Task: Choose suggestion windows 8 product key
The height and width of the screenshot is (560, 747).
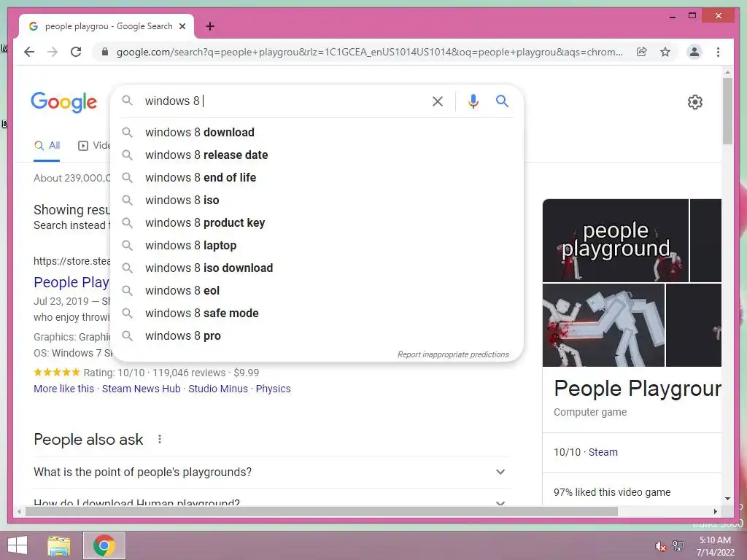Action: [317, 223]
